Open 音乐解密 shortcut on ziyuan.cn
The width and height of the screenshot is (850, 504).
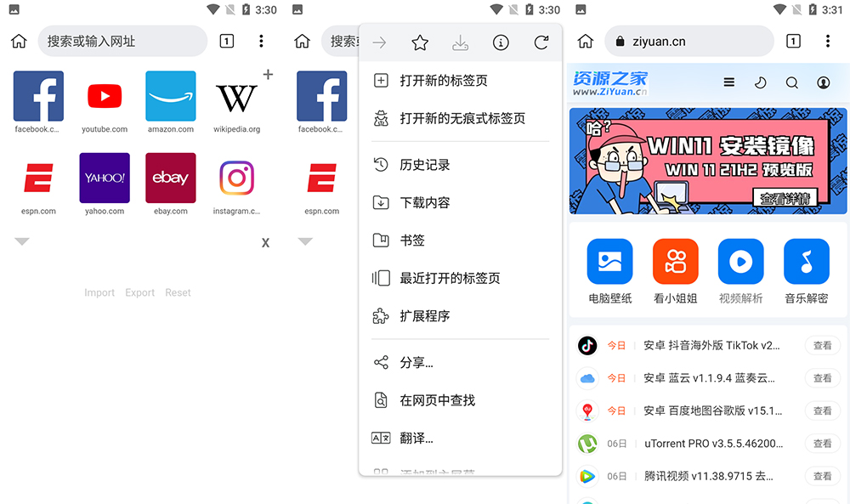click(806, 261)
